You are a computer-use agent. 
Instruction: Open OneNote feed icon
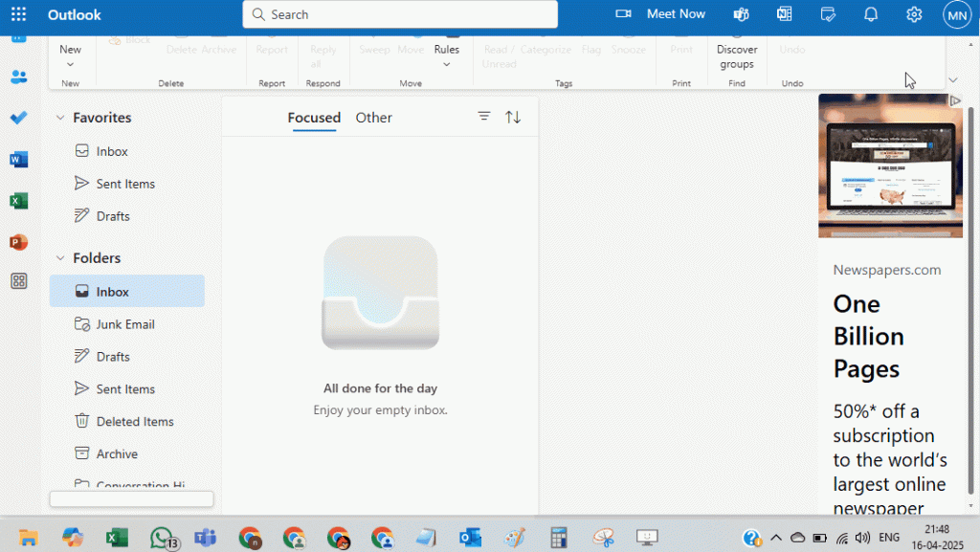coord(785,14)
